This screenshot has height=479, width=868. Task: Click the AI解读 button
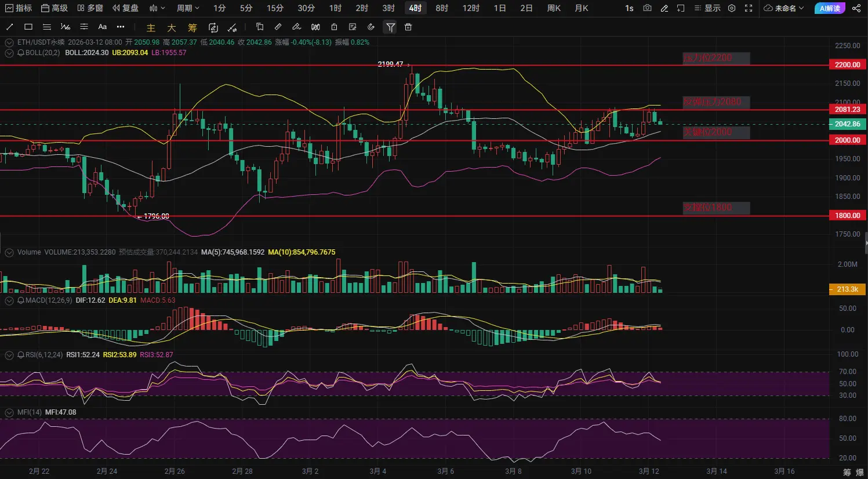coord(830,8)
